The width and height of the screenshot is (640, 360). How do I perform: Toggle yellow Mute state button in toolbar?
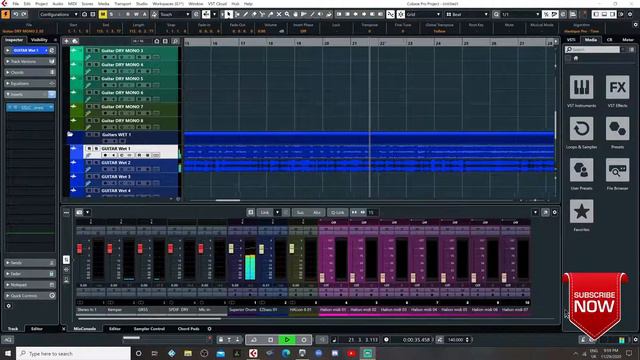[x=103, y=14]
